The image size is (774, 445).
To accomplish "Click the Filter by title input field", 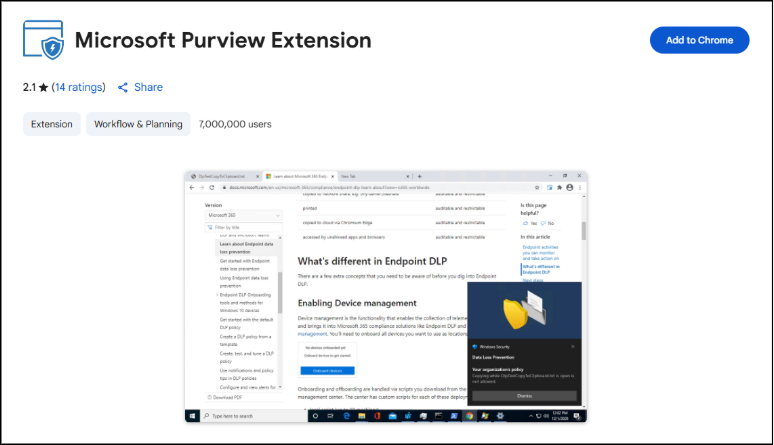I will coord(245,228).
